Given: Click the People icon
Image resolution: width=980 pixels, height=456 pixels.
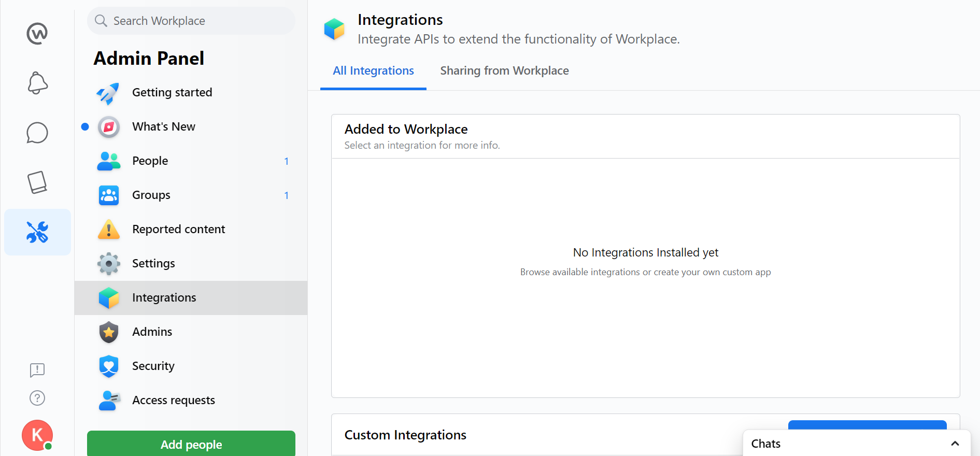Looking at the screenshot, I should tap(109, 161).
